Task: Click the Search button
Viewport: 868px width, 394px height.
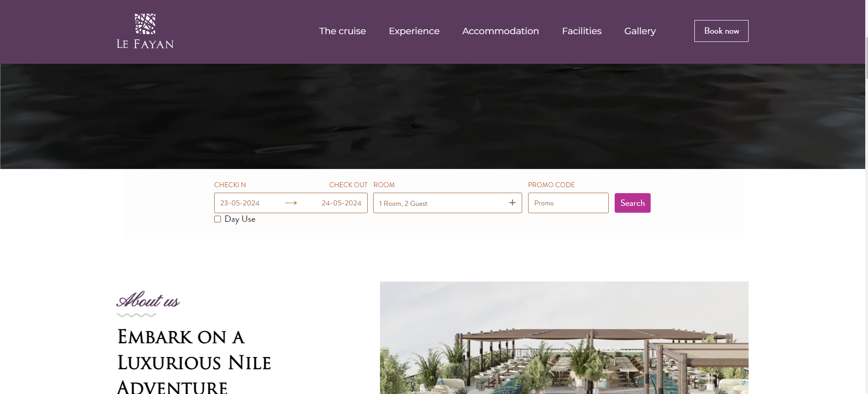Action: point(632,203)
